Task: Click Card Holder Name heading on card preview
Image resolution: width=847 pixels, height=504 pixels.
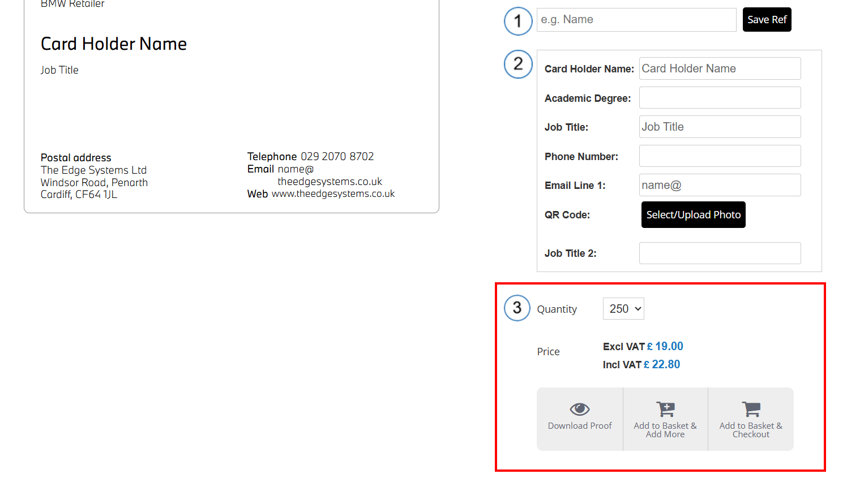Action: point(114,44)
